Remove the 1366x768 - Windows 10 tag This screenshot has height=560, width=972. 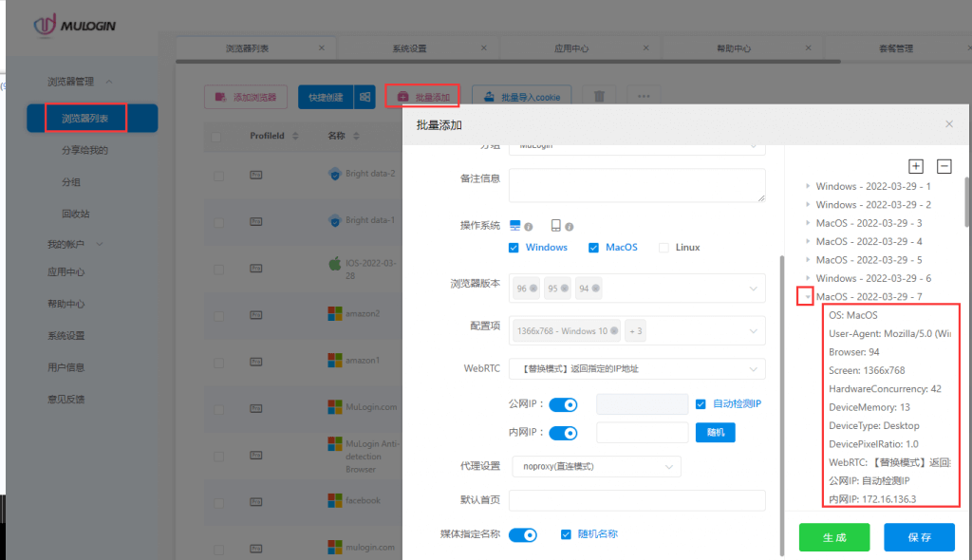[x=614, y=331]
